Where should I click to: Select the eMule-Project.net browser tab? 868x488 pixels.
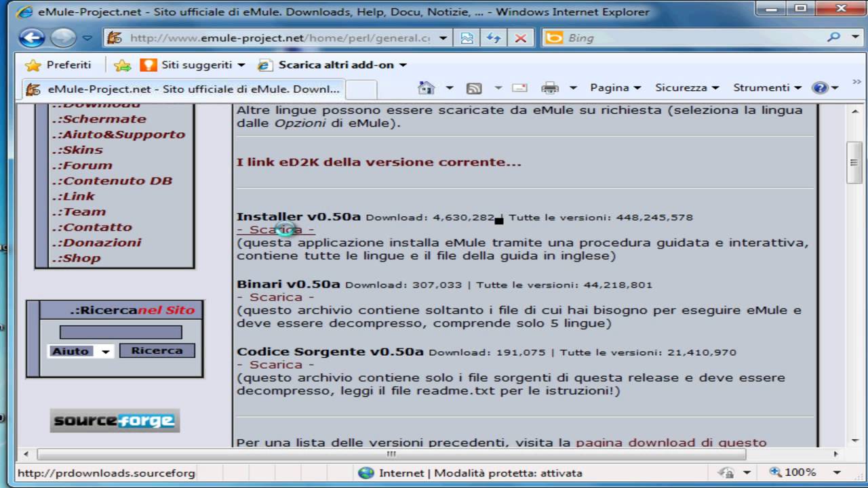coord(183,89)
